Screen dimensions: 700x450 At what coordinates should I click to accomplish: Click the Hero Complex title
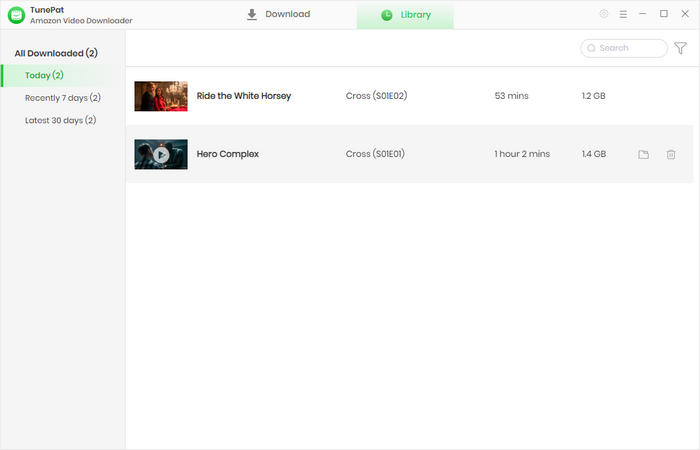[228, 154]
